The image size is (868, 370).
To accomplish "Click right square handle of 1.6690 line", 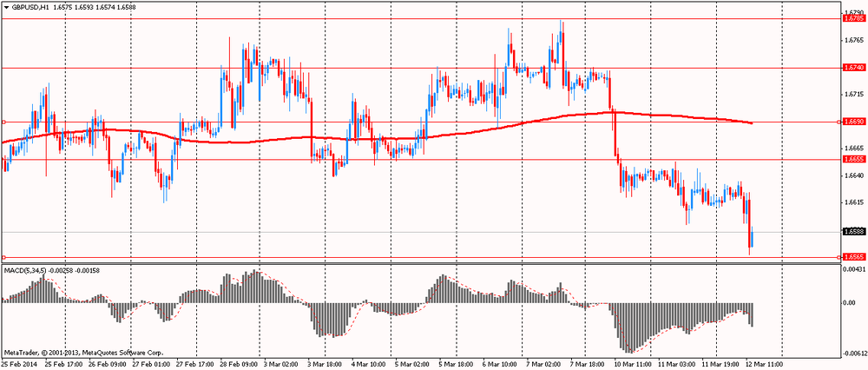I will [x=839, y=122].
